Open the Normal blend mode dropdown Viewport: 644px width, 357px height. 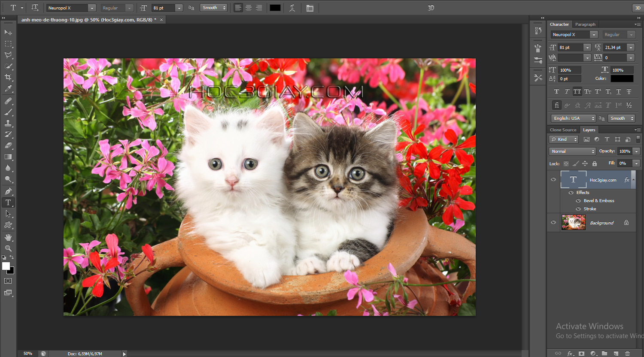[x=572, y=151]
